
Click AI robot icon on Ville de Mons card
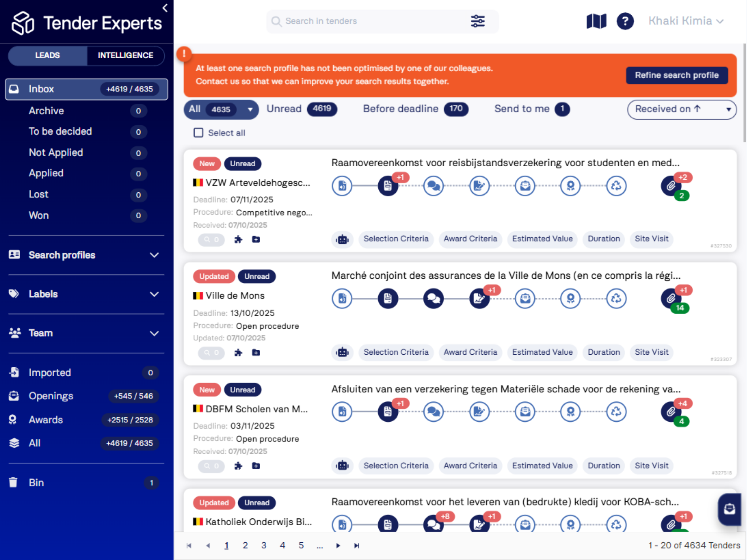(x=342, y=353)
